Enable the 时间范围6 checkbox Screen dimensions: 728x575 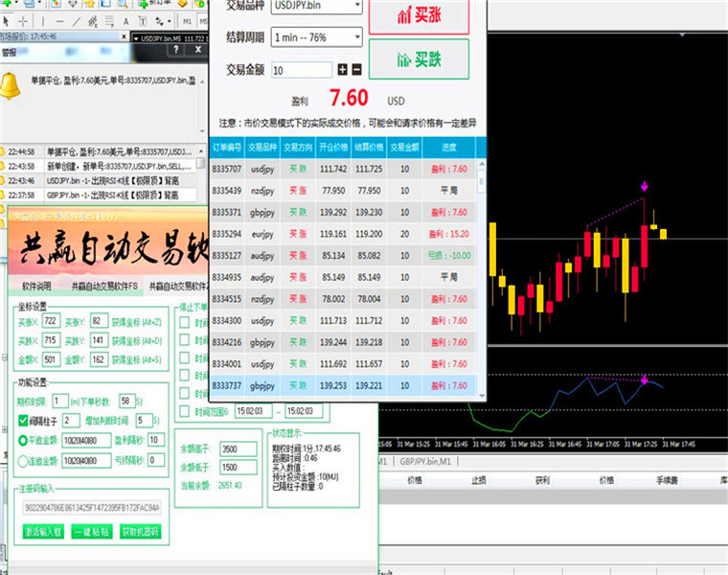pos(184,411)
